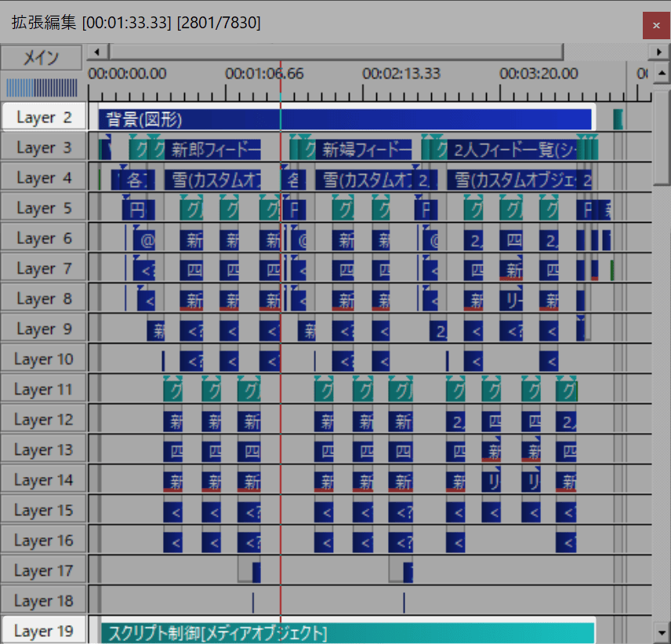Select the 新郎フィード object on Layer 3

pyautogui.click(x=214, y=149)
